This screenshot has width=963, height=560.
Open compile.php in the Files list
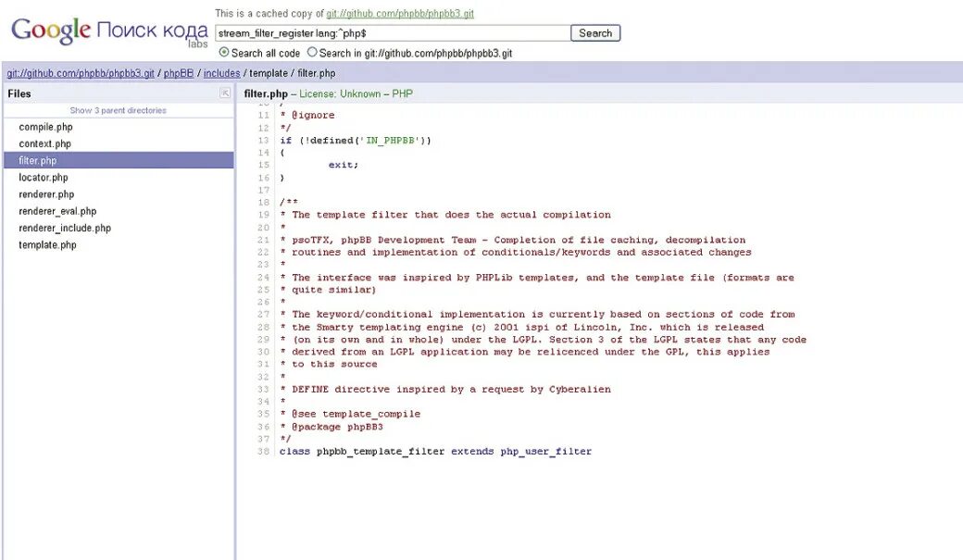point(45,127)
